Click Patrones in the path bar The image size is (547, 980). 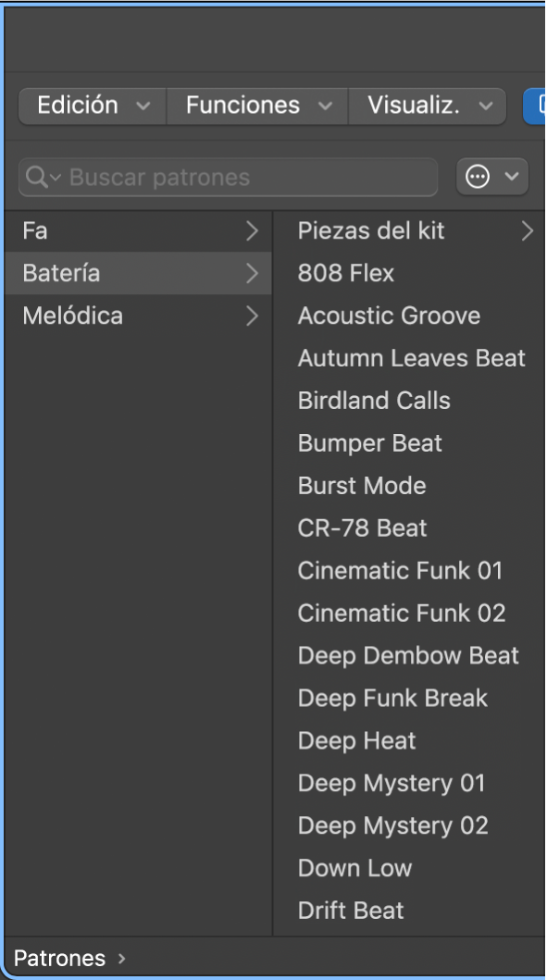coord(59,958)
